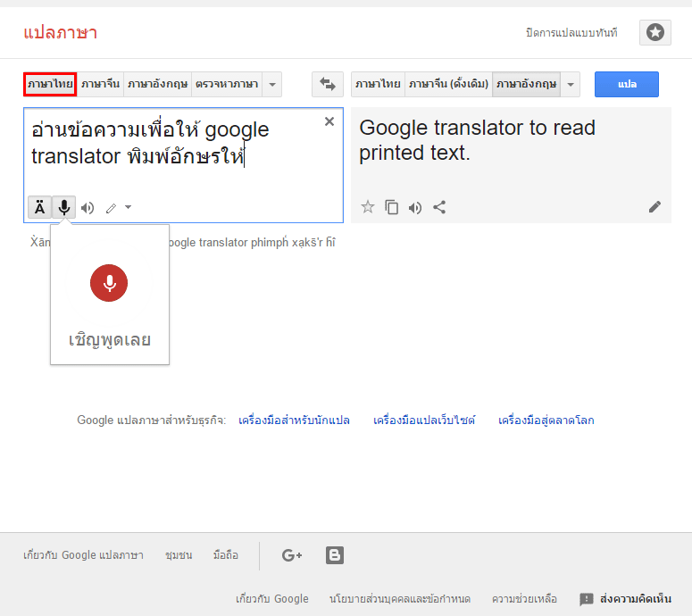
Task: Select ภาษาจีน (ดั้งเดิม) as target language
Action: click(x=448, y=84)
